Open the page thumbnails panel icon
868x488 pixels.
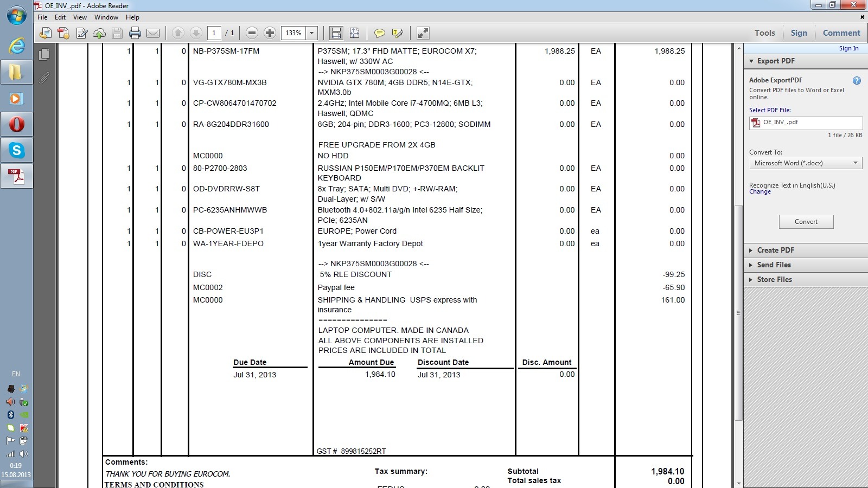pos(44,54)
